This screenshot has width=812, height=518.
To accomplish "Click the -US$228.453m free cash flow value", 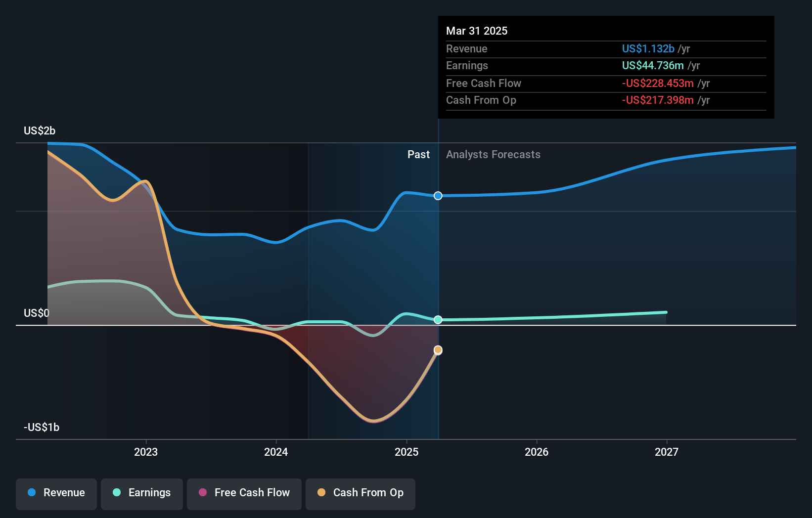I will point(658,83).
